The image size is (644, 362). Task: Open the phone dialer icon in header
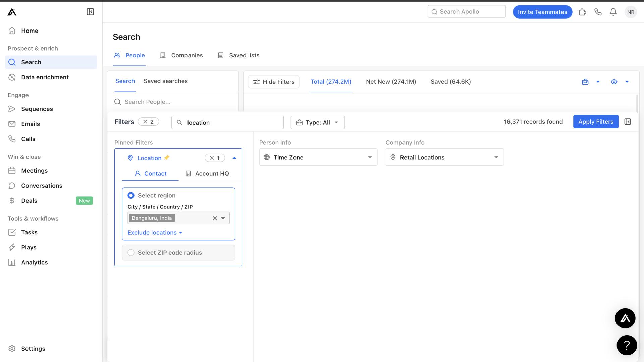click(598, 12)
